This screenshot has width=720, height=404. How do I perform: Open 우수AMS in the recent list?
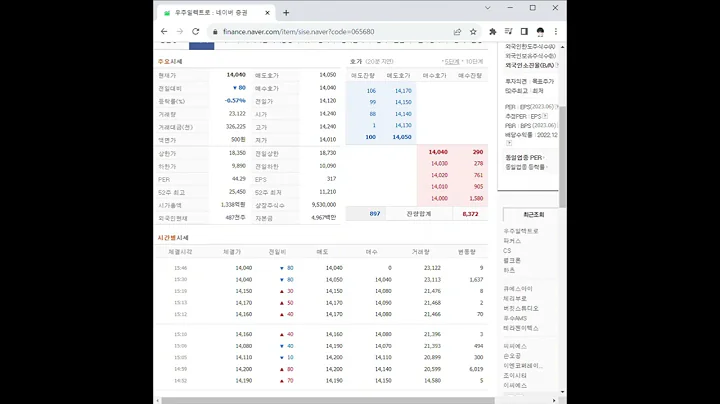tap(515, 318)
